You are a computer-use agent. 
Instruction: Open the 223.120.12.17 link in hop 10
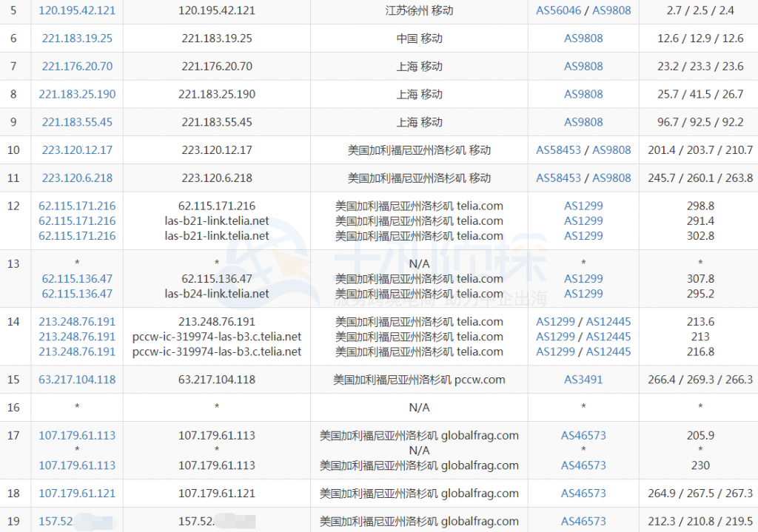(x=77, y=150)
